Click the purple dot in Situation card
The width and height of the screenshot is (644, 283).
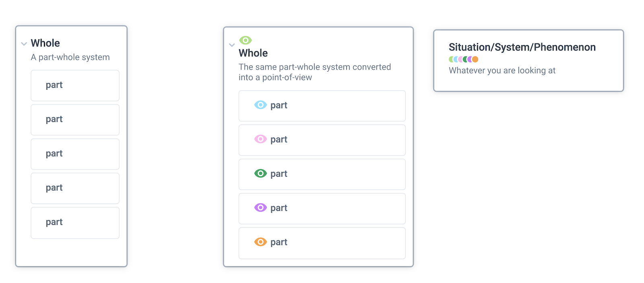469,60
